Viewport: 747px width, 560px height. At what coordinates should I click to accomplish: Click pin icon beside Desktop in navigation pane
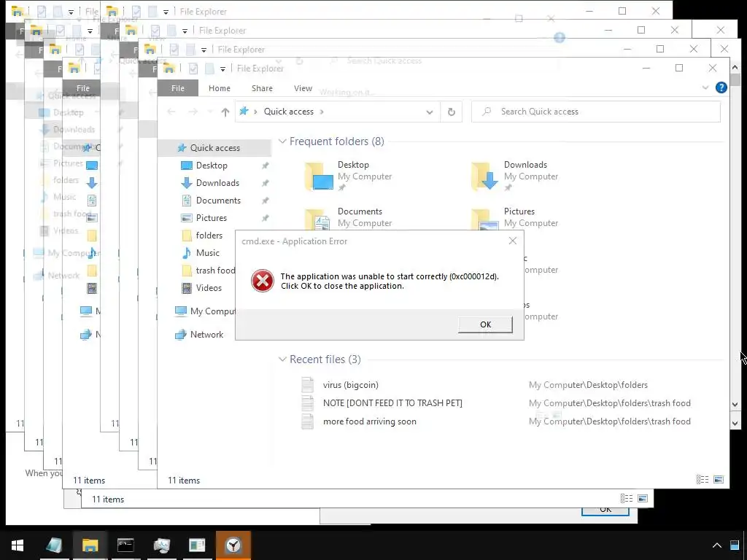tap(265, 166)
